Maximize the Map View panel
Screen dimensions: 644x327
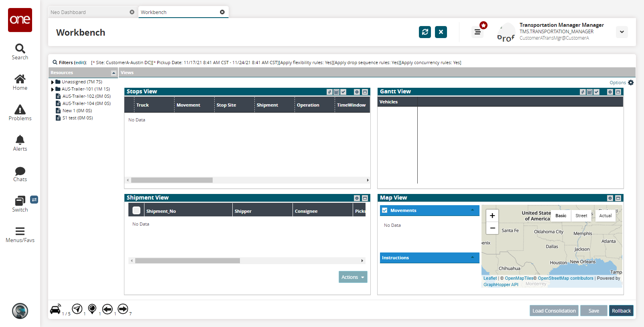pyautogui.click(x=618, y=198)
